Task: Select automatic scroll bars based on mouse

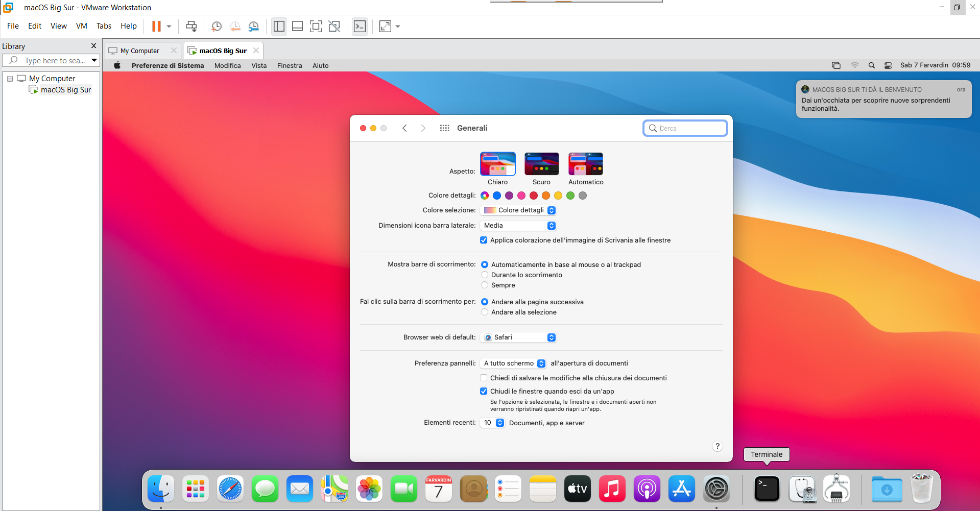Action: [x=485, y=265]
